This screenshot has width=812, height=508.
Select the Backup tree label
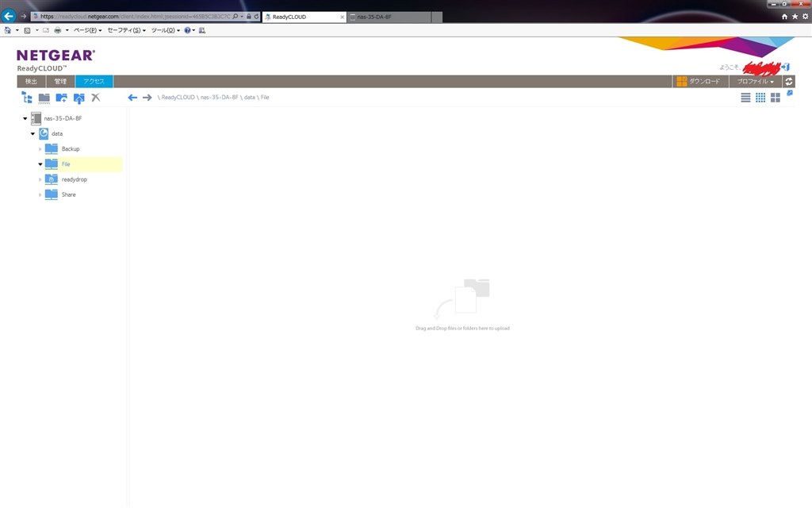pos(71,149)
